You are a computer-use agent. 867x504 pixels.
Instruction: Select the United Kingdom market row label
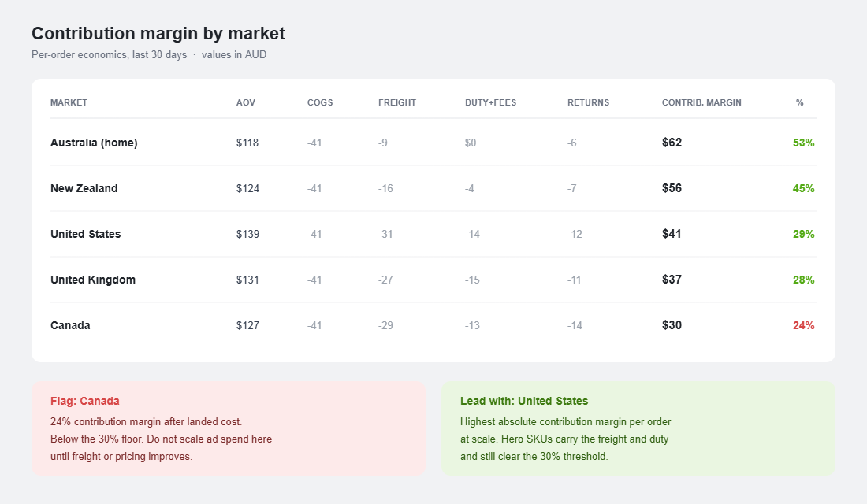93,280
